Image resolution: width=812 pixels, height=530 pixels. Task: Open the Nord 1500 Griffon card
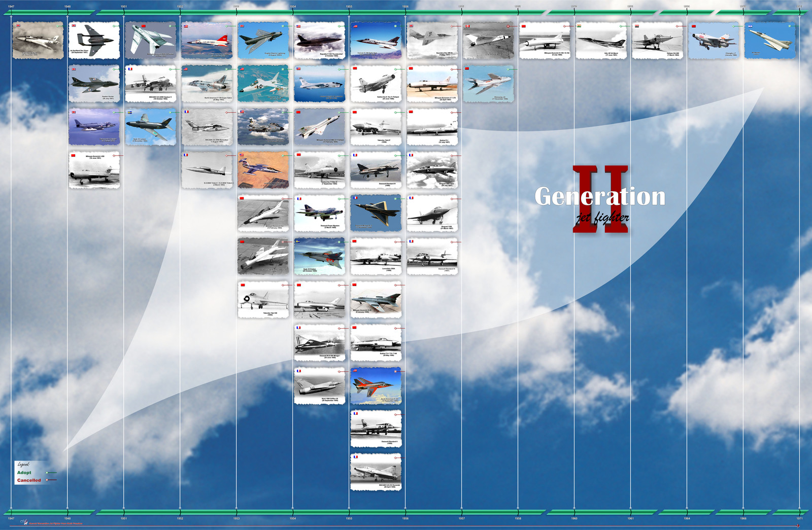coord(320,386)
